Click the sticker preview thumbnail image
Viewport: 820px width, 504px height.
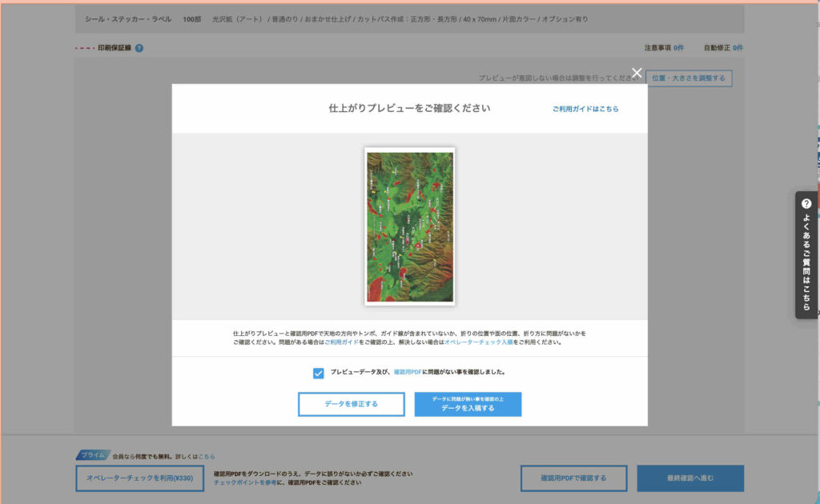409,226
